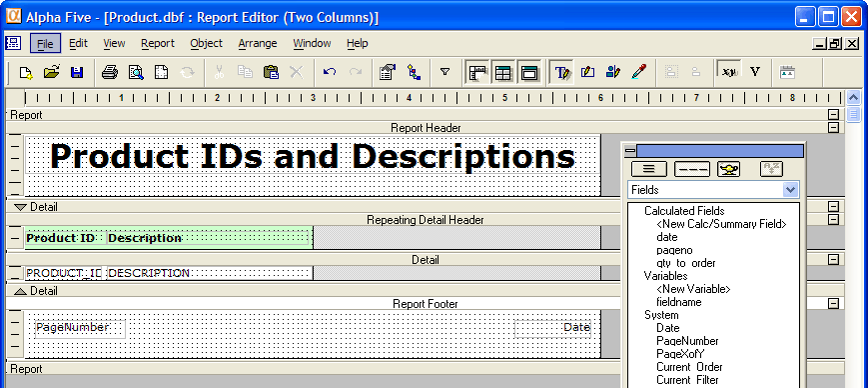Undo the last action

330,73
